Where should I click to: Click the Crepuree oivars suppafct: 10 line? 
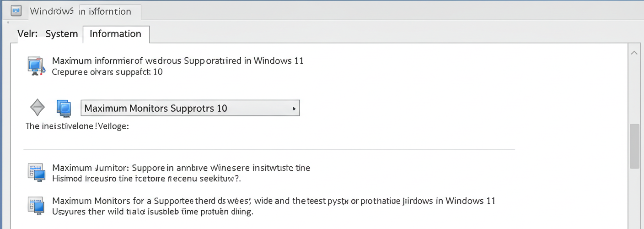(107, 72)
